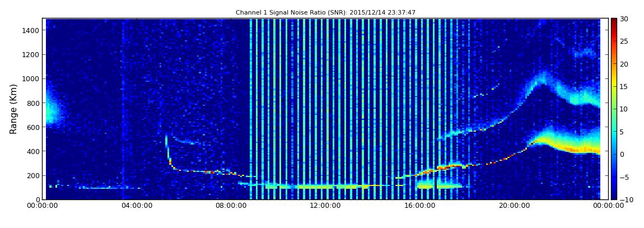Click the 04:00:00 time axis label

(x=137, y=206)
